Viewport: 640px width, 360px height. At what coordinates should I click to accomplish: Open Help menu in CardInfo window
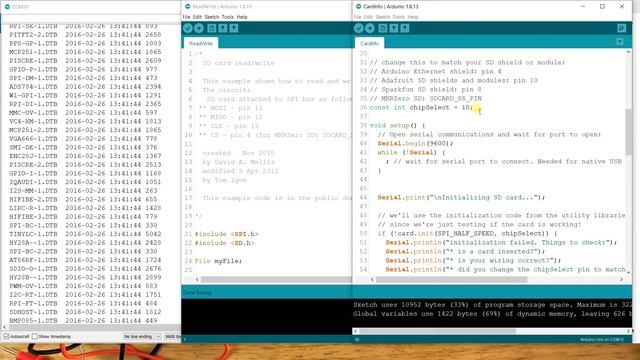point(413,17)
